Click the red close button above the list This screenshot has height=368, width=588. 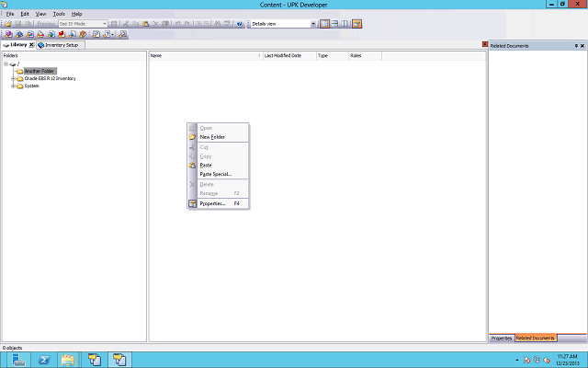[485, 44]
